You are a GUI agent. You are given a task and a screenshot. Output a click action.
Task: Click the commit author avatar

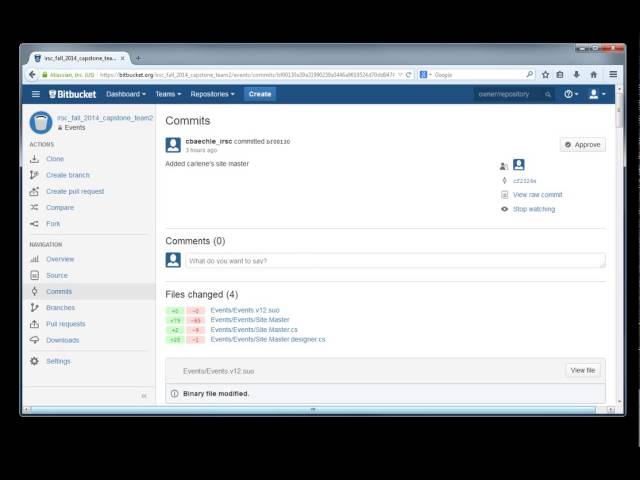173,145
